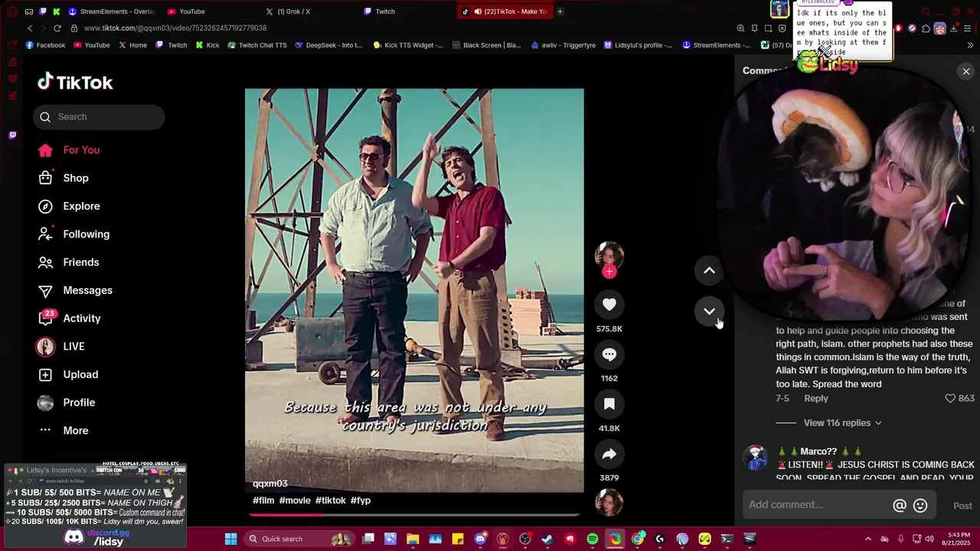The width and height of the screenshot is (980, 551).
Task: Like the video with the heart icon
Action: pos(609,305)
